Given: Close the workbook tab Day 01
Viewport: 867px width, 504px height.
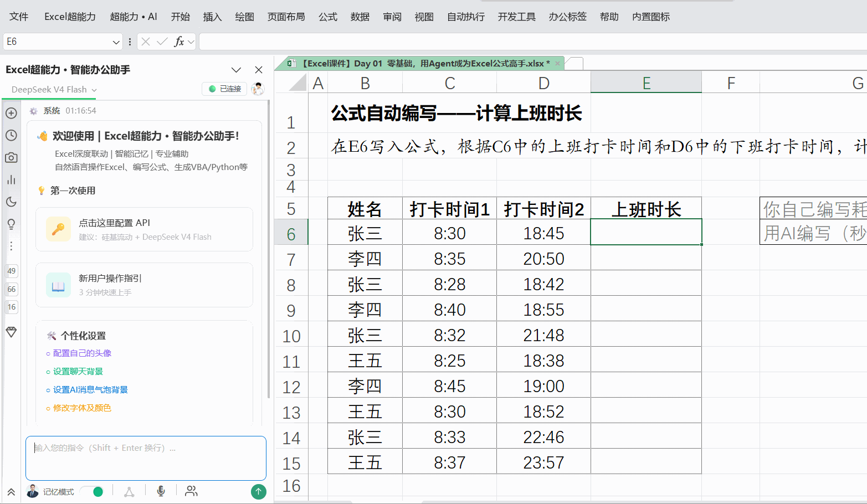Looking at the screenshot, I should [x=557, y=64].
